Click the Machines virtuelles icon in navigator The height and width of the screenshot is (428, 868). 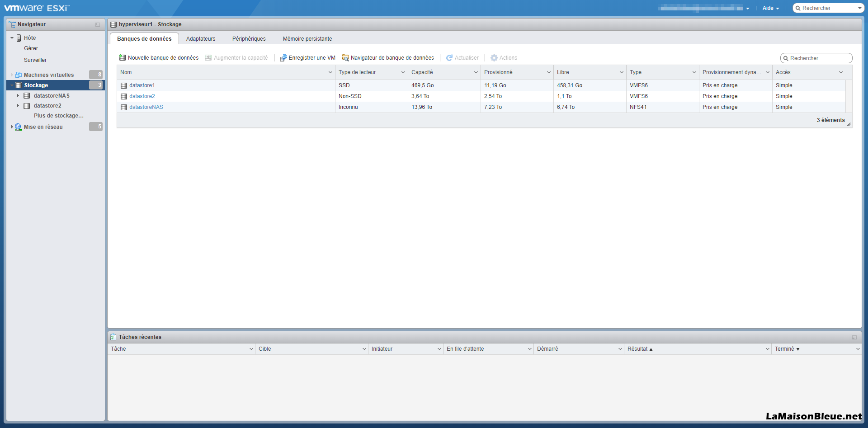[19, 75]
